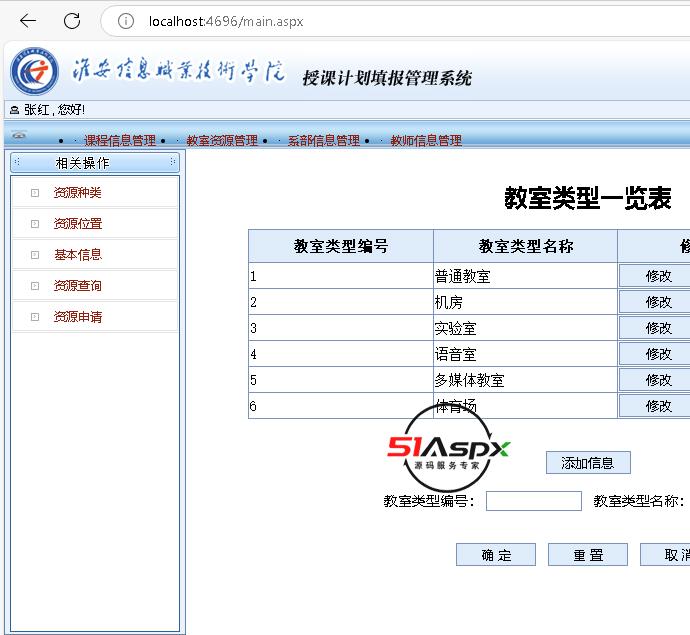This screenshot has height=635, width=690.
Task: Click the square icon beside 资源种类
Action: coord(35,193)
